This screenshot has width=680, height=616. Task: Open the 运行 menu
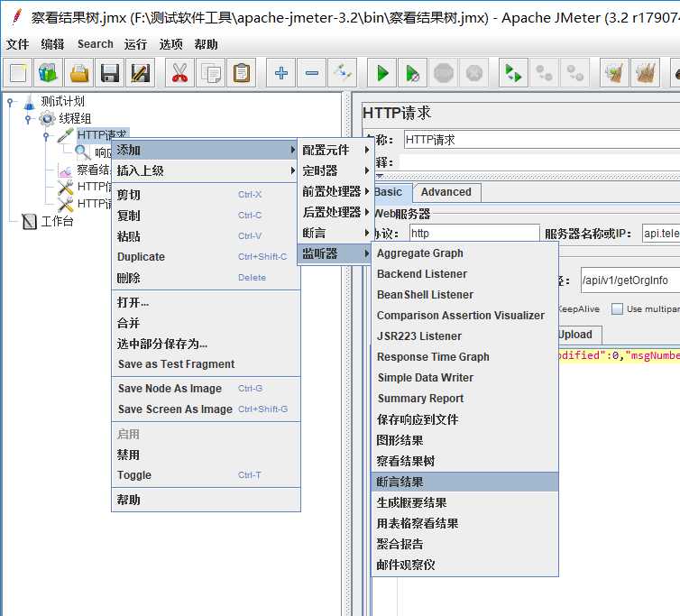135,44
